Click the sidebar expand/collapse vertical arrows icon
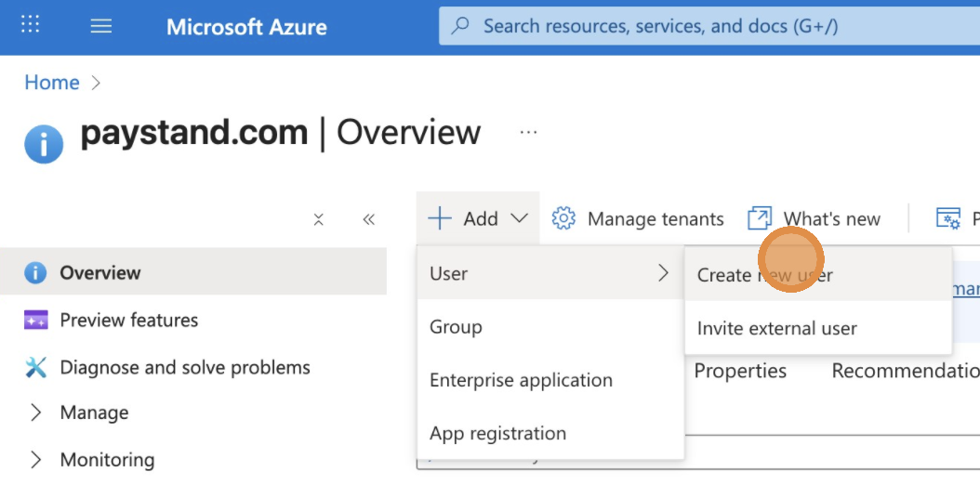Screen dimensions: 980x485 coord(319,219)
